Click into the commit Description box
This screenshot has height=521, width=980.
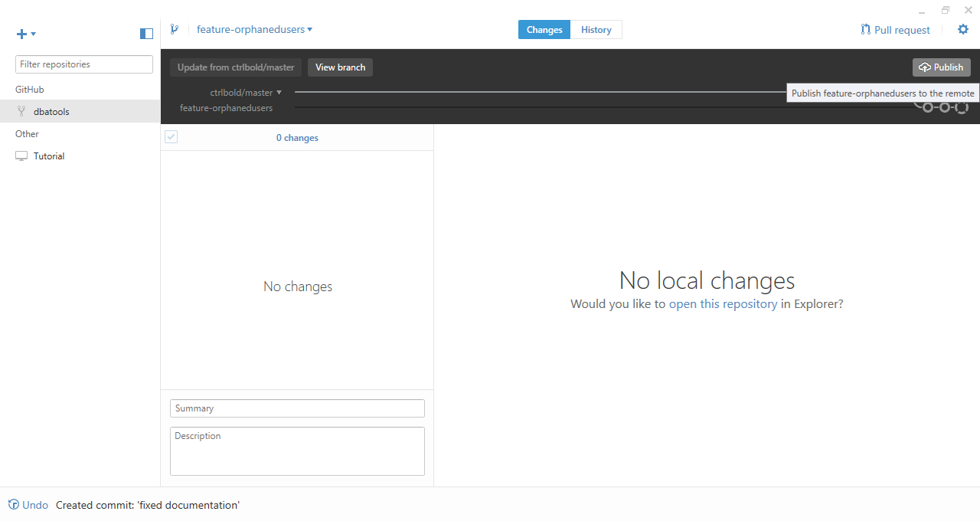point(297,451)
